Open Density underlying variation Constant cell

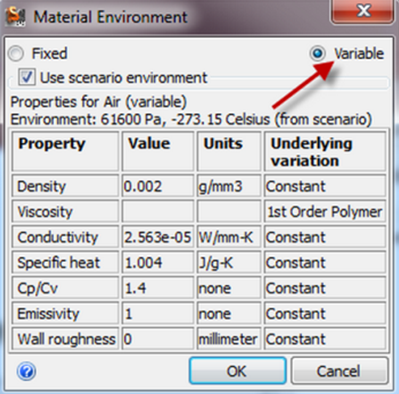pyautogui.click(x=325, y=186)
